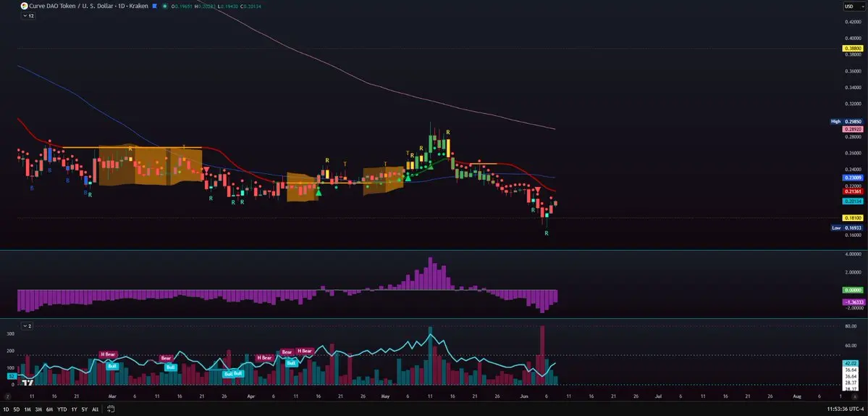Screen dimensions: 868x416
Task: Select the 6M time range
Action: pos(49,409)
